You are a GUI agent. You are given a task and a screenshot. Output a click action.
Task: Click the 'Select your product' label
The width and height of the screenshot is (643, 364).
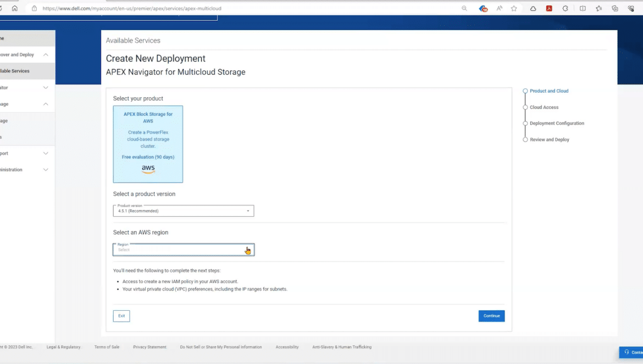138,99
